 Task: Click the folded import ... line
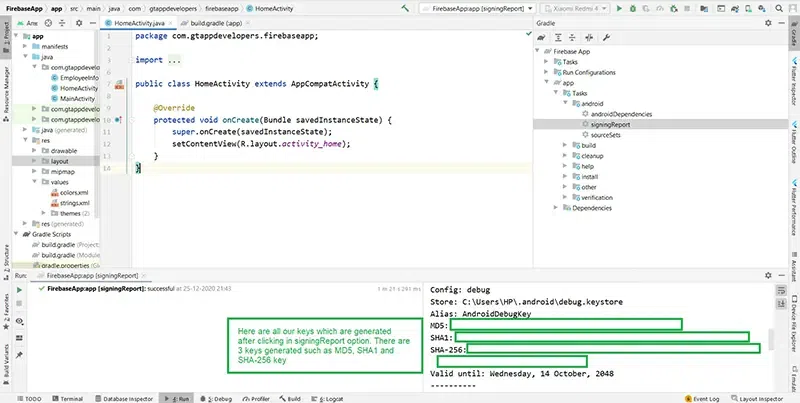point(158,60)
